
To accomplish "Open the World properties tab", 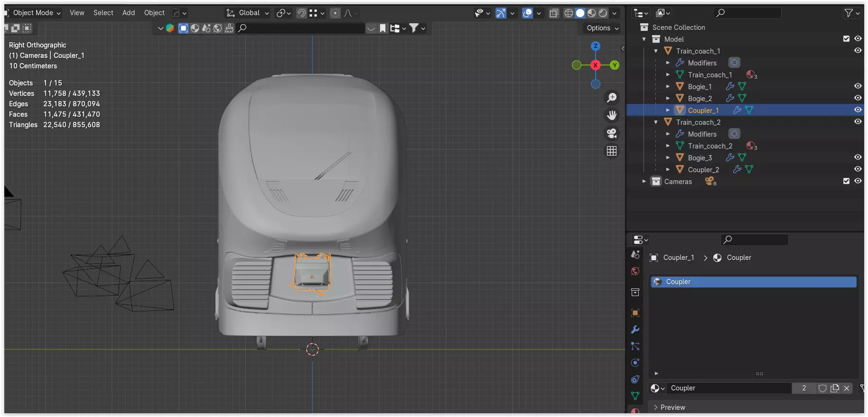I will click(x=635, y=271).
